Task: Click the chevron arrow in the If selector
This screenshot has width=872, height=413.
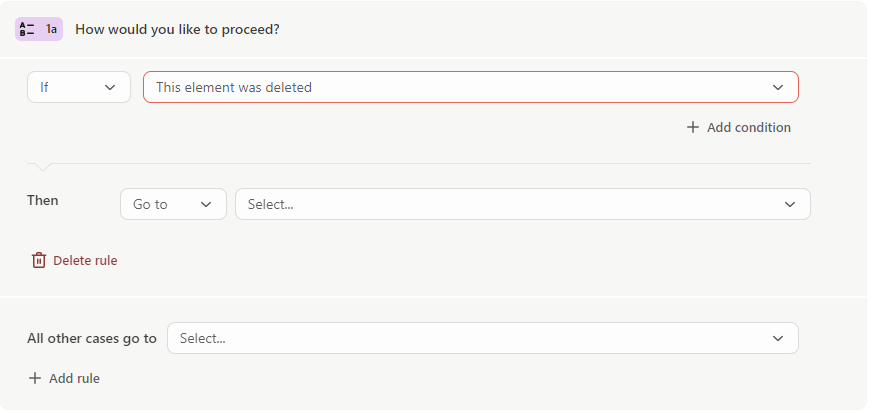Action: [x=110, y=87]
